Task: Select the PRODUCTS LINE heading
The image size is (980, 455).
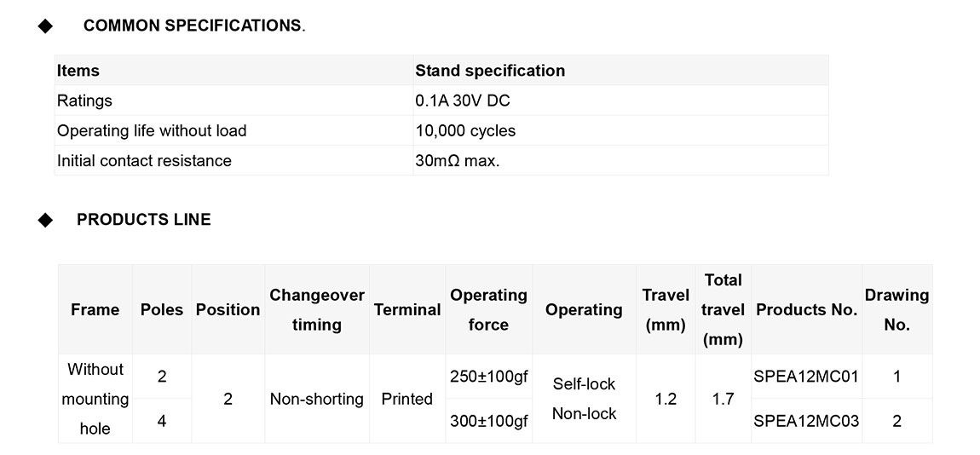Action: click(144, 220)
